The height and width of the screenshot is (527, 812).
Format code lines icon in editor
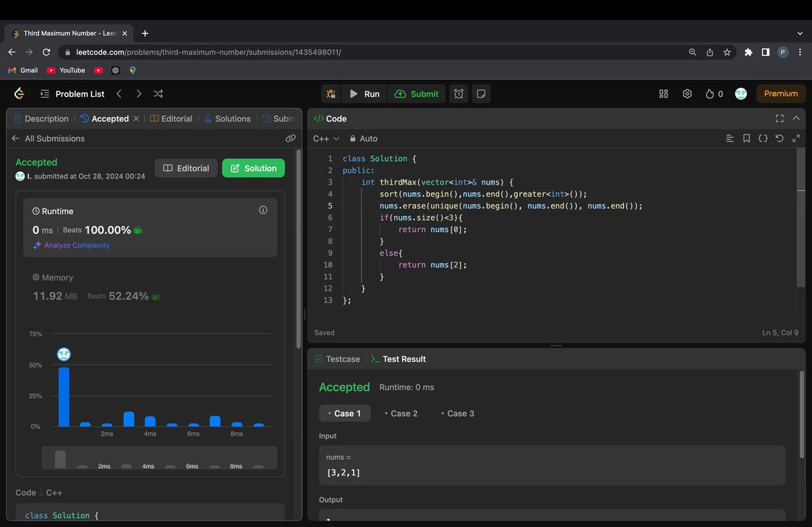pyautogui.click(x=729, y=138)
